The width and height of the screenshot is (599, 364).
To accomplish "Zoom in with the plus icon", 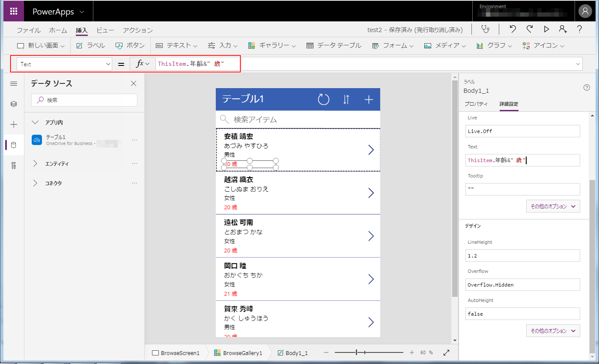I will [x=412, y=352].
